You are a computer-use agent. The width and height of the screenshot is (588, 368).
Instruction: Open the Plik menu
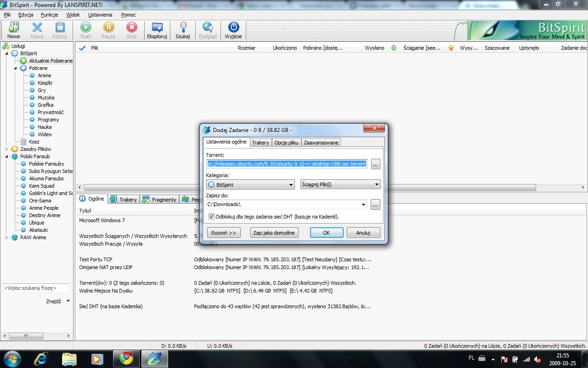point(7,15)
